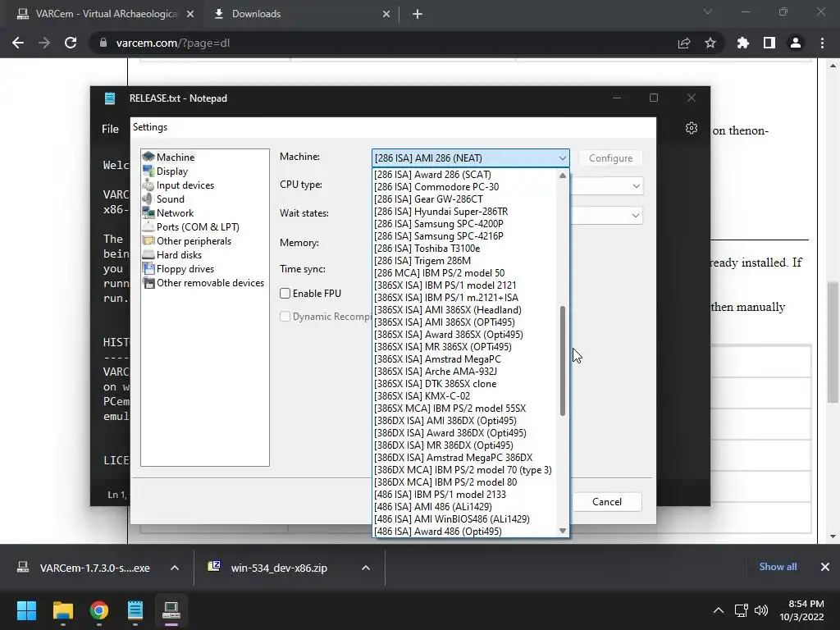Open clock and date panel

coord(802,610)
